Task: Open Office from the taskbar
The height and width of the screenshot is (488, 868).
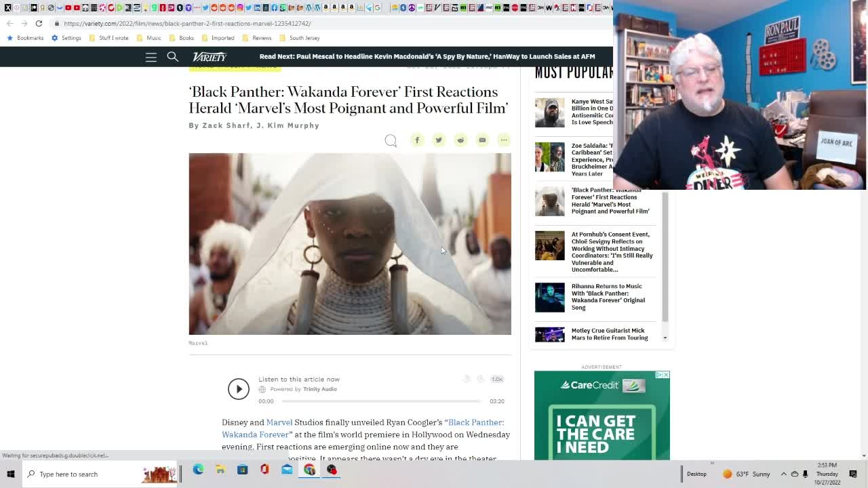Action: click(264, 470)
